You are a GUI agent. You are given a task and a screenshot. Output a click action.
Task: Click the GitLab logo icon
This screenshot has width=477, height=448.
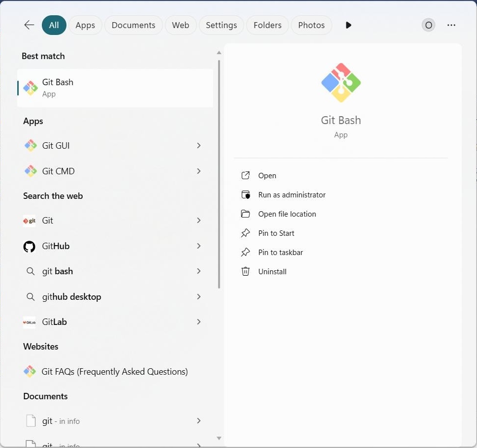point(30,322)
